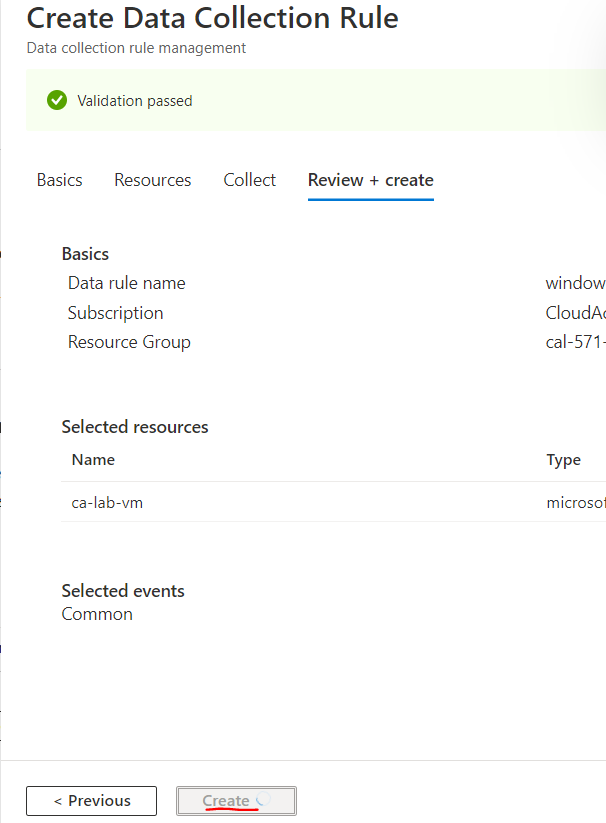Go to the Collect tab
This screenshot has width=606, height=823.
click(x=249, y=180)
